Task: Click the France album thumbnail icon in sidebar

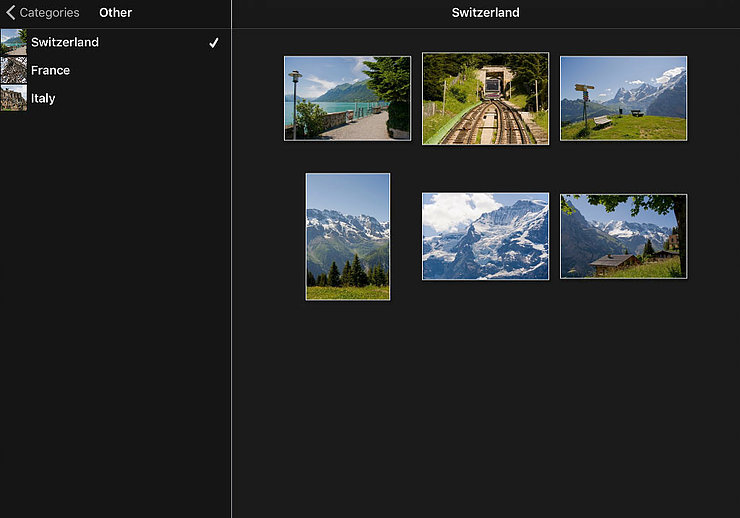Action: point(14,70)
